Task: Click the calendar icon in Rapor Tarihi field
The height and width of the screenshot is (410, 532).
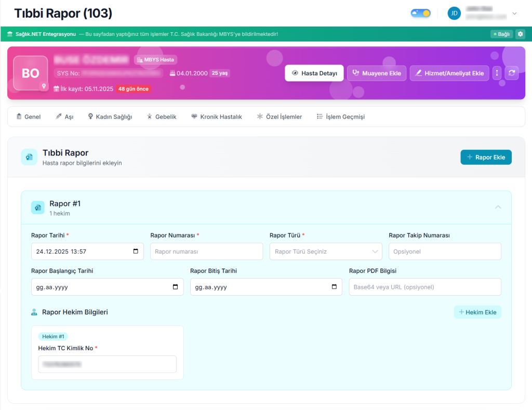Action: (x=136, y=252)
